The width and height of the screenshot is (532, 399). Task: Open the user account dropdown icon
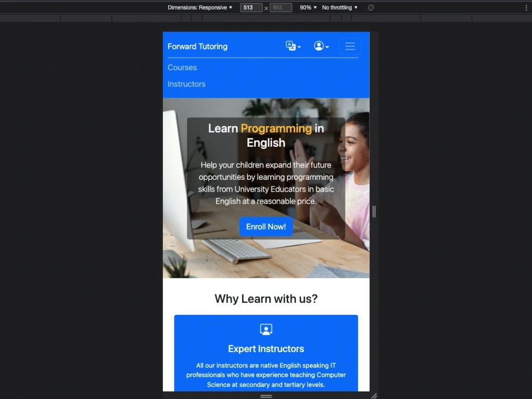point(321,46)
